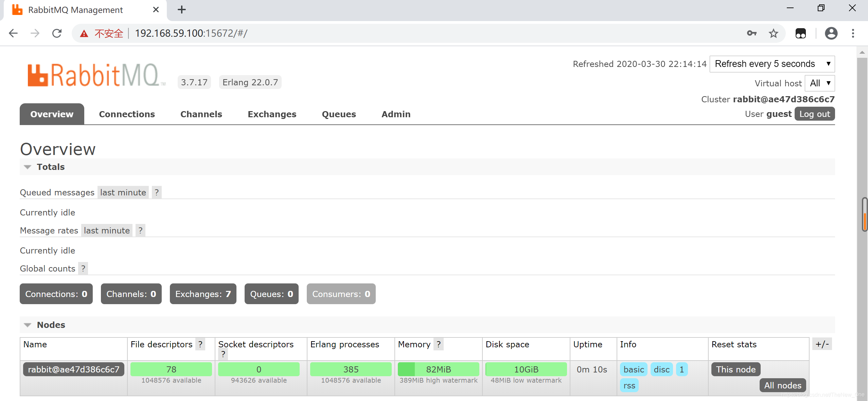868x401 pixels.
Task: Click the Consumers: 0 count button
Action: (x=341, y=294)
